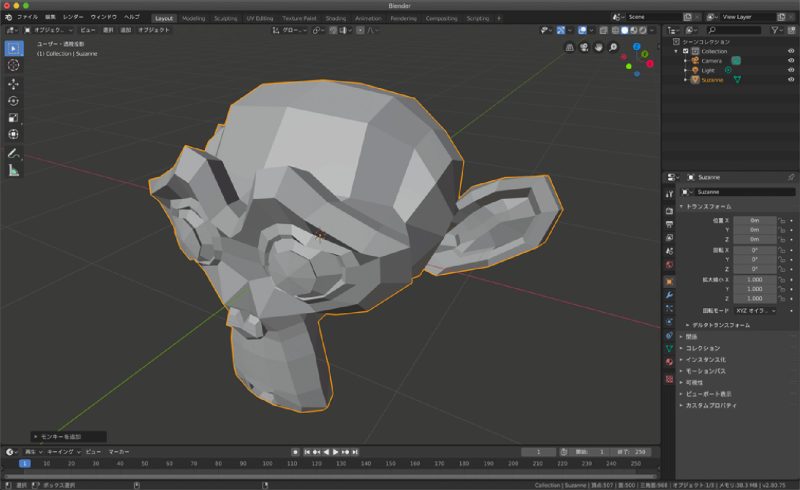Open the Render properties tab
The width and height of the screenshot is (800, 490).
click(x=669, y=211)
